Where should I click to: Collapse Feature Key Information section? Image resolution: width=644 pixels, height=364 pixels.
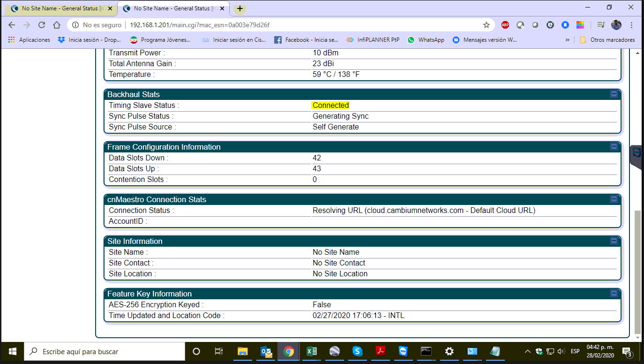click(x=614, y=294)
